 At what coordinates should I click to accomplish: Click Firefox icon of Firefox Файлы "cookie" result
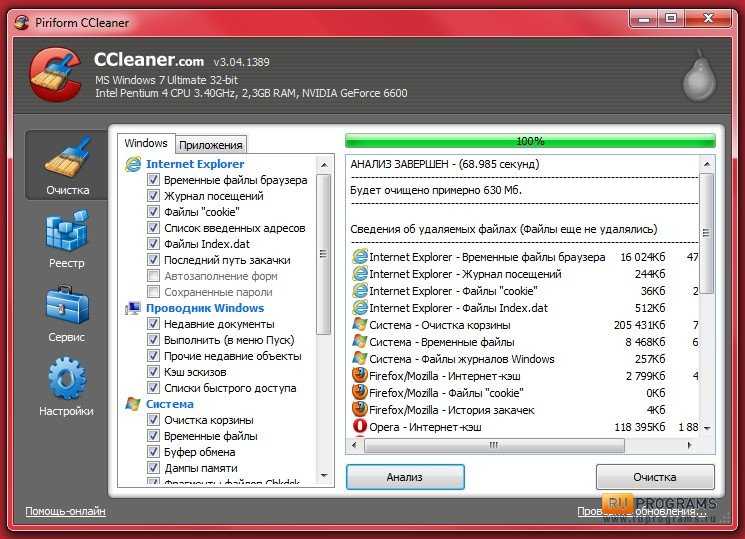(360, 393)
